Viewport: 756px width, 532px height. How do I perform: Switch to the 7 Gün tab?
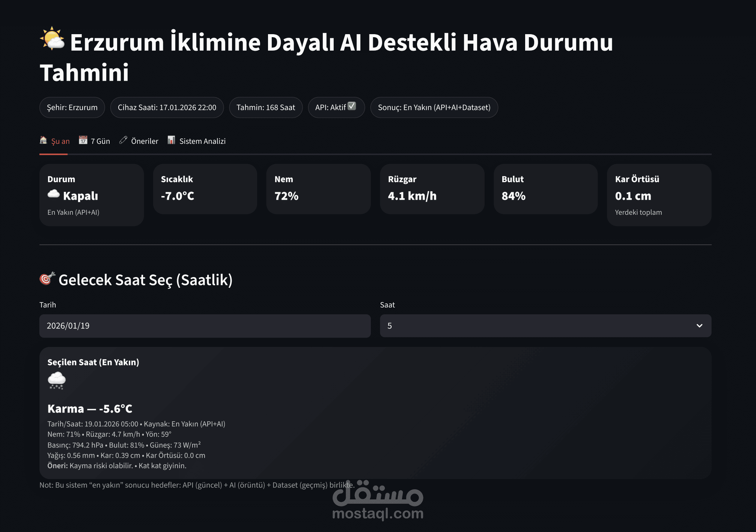[100, 141]
